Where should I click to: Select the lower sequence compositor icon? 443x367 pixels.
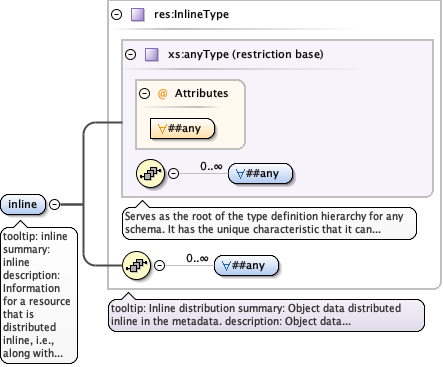[x=137, y=265]
